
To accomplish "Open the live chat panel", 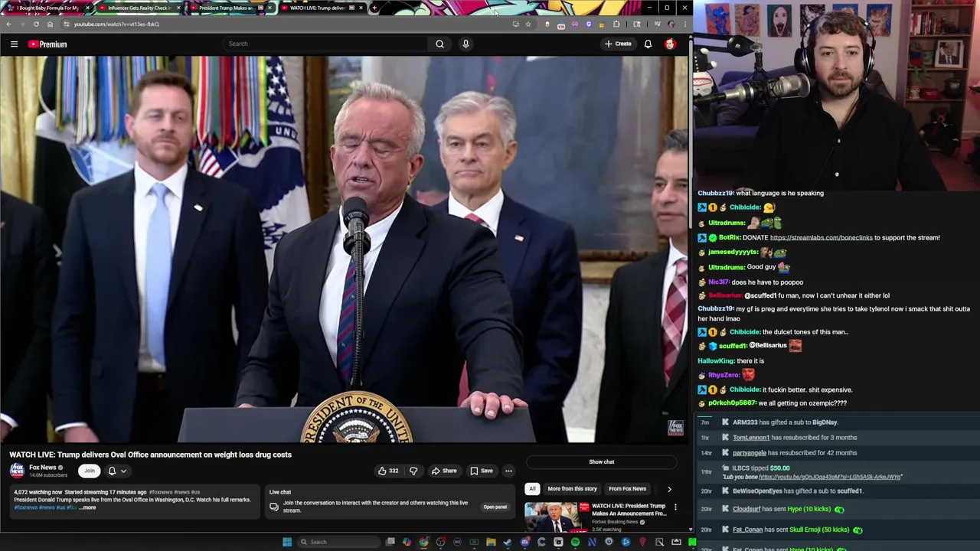I will click(495, 507).
